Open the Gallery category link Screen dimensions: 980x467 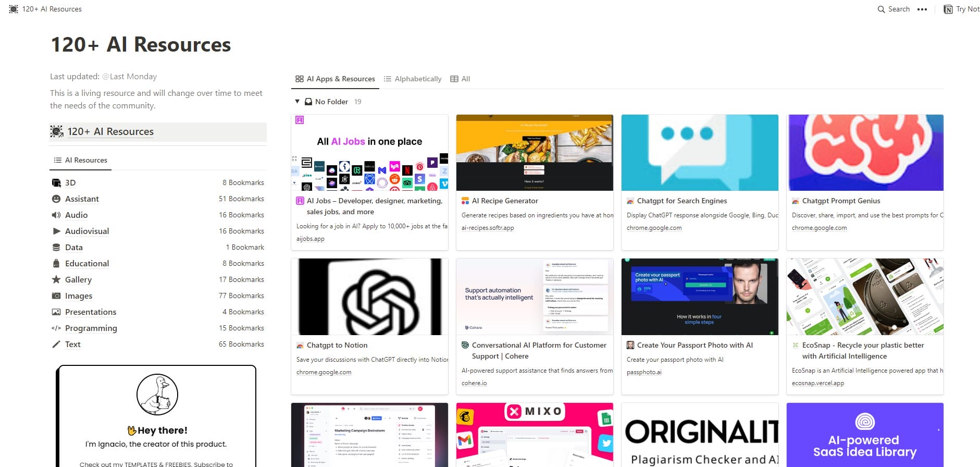click(78, 280)
